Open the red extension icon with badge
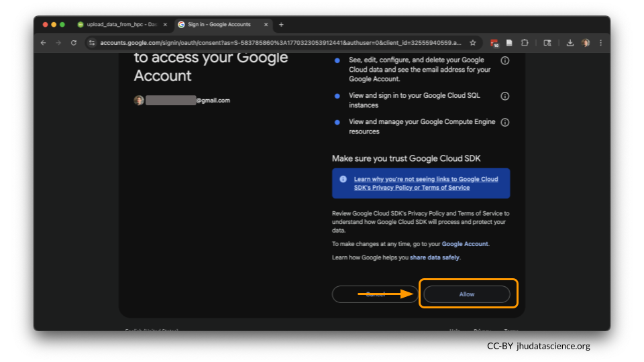This screenshot has height=362, width=644. point(494,43)
